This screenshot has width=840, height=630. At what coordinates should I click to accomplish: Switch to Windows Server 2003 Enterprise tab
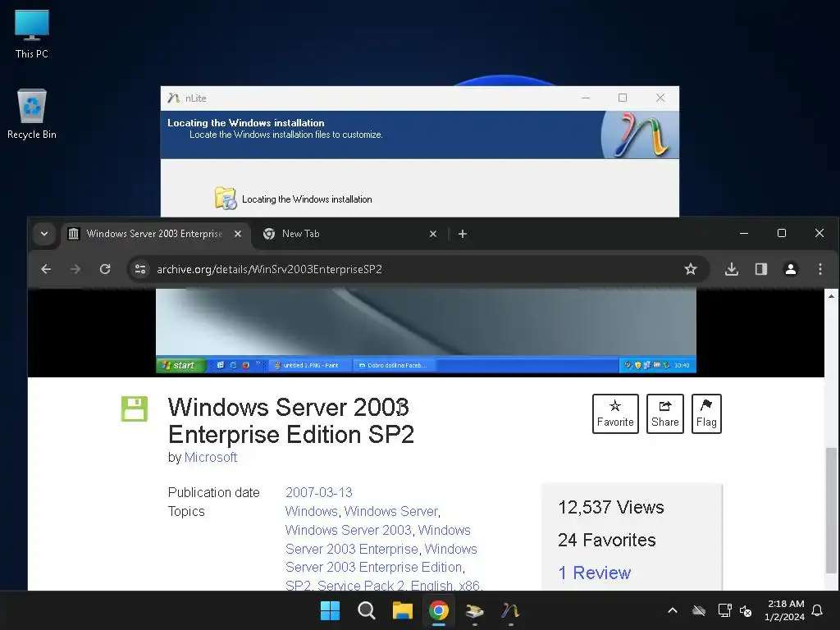155,234
